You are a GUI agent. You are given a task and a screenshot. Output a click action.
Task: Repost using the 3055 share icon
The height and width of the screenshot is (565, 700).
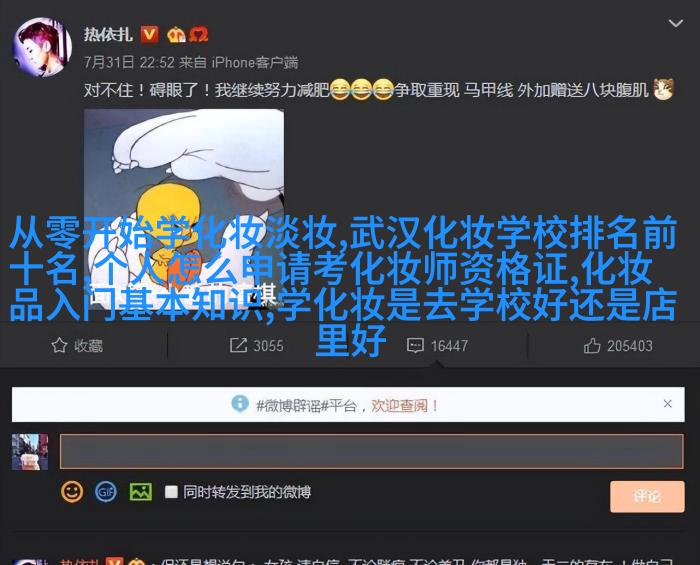[x=256, y=345]
